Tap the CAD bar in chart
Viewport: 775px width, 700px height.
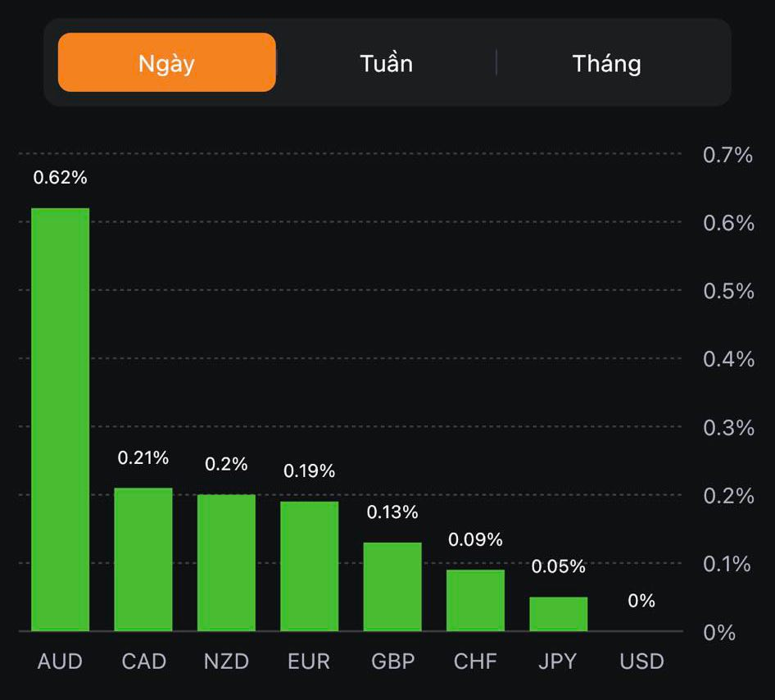tap(143, 559)
